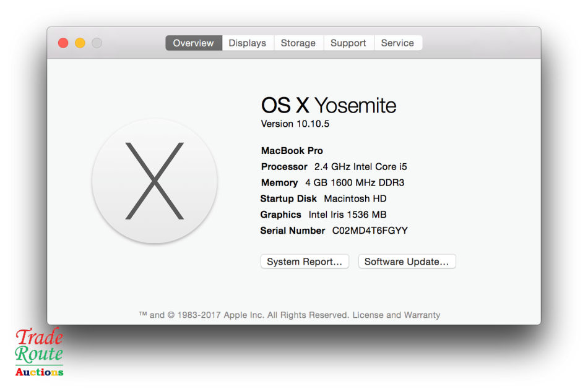Open System Report
Image resolution: width=588 pixels, height=392 pixels.
[305, 261]
